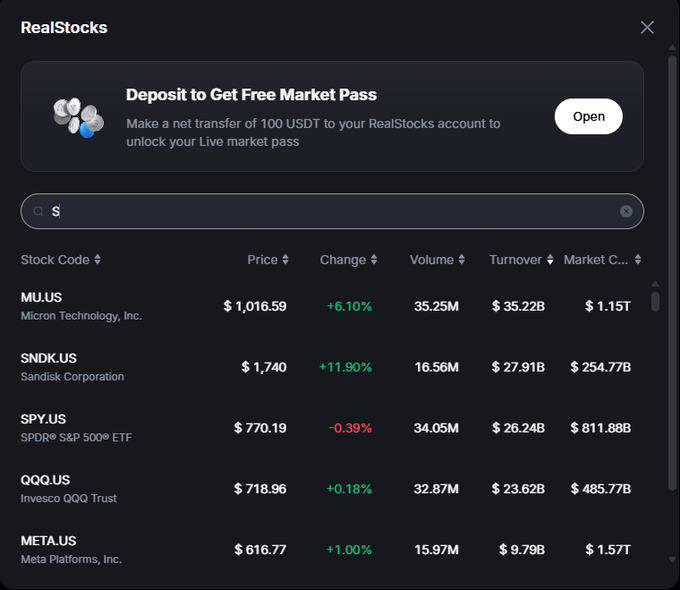Click the -0.39% change value
This screenshot has height=590, width=680.
(x=350, y=428)
